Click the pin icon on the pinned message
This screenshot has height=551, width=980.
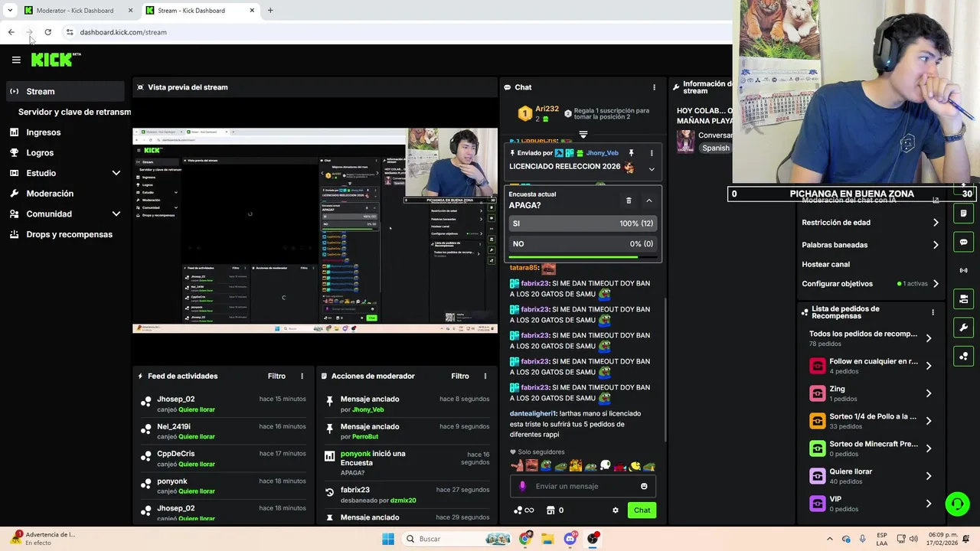pyautogui.click(x=631, y=153)
